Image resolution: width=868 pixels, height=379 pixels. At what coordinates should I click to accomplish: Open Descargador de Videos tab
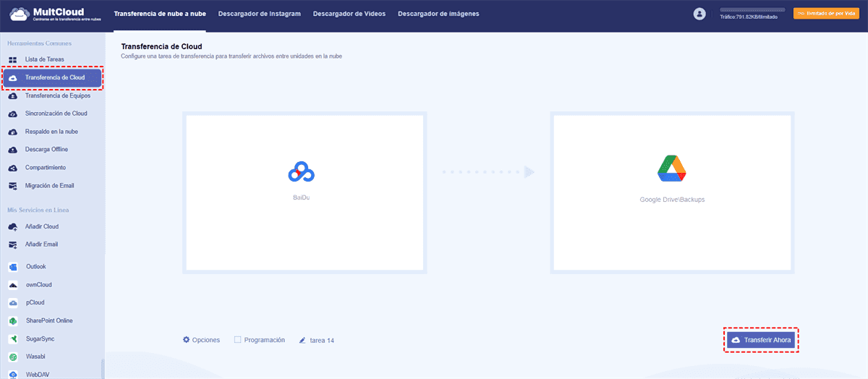(349, 14)
